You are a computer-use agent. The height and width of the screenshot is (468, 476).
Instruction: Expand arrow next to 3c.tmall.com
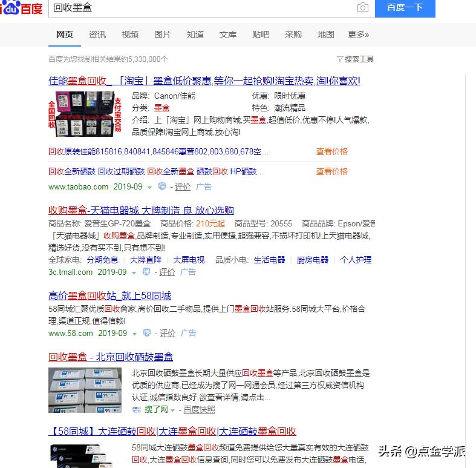[134, 272]
